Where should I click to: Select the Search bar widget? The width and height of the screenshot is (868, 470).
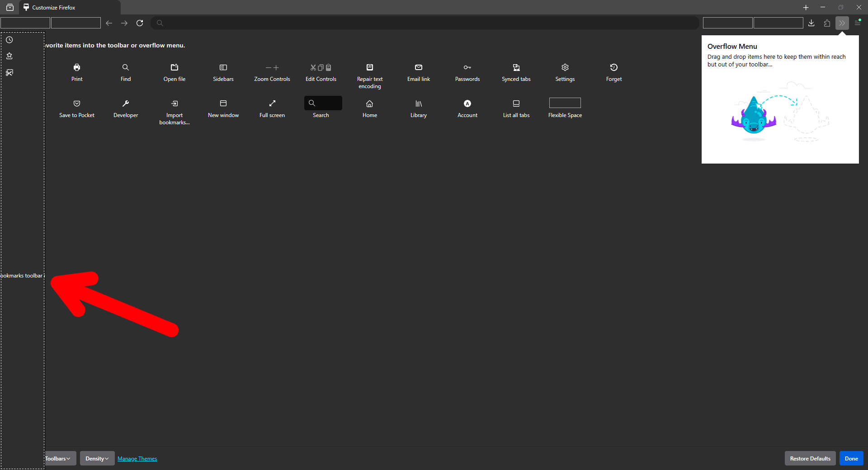pos(323,103)
